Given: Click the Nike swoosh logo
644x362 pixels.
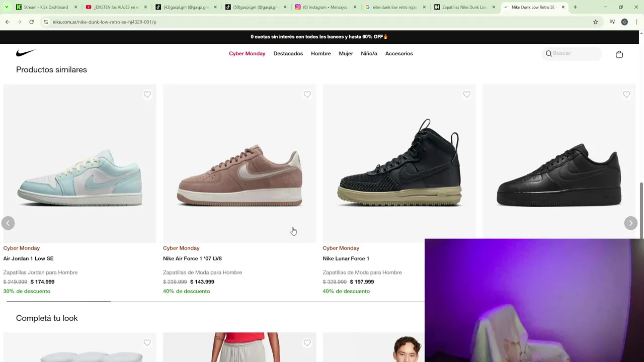Looking at the screenshot, I should tap(26, 53).
